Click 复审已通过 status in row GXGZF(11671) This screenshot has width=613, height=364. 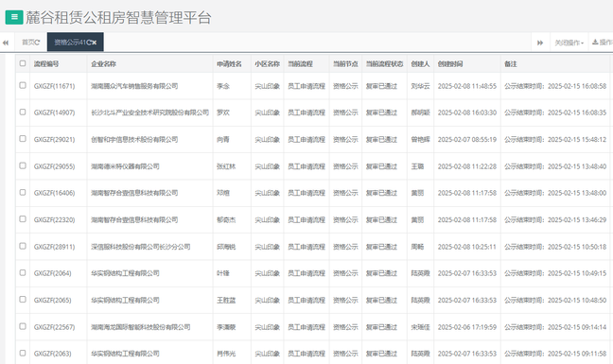point(381,86)
